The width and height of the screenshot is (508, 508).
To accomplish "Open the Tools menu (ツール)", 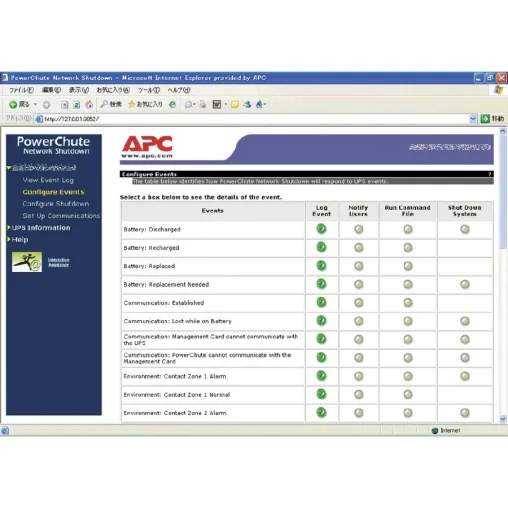I will point(149,90).
